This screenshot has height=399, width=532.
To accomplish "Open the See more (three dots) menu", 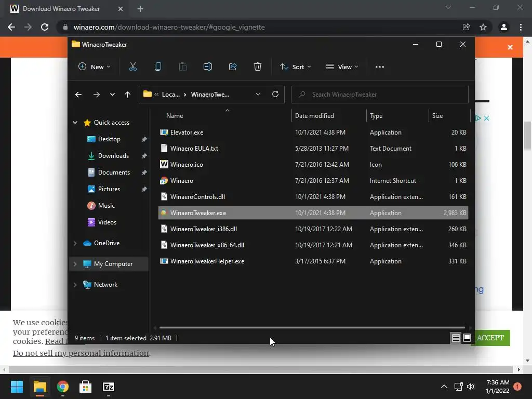I will (380, 67).
